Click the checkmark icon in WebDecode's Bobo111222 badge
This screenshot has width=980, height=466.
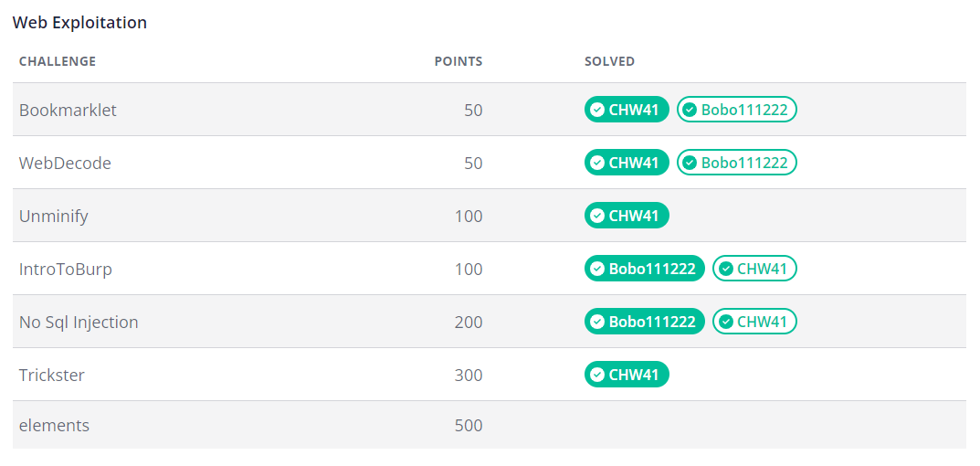[x=690, y=163]
